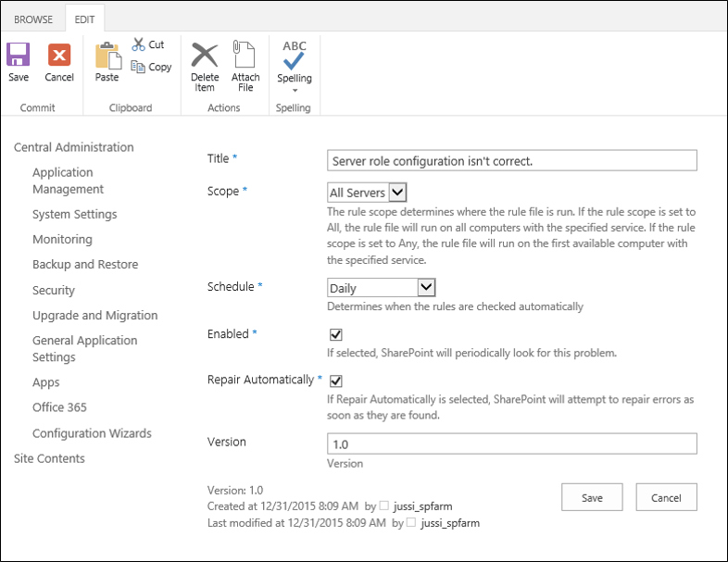Viewport: 728px width, 562px height.
Task: Click the Copy icon in Clipboard group
Action: coord(139,67)
